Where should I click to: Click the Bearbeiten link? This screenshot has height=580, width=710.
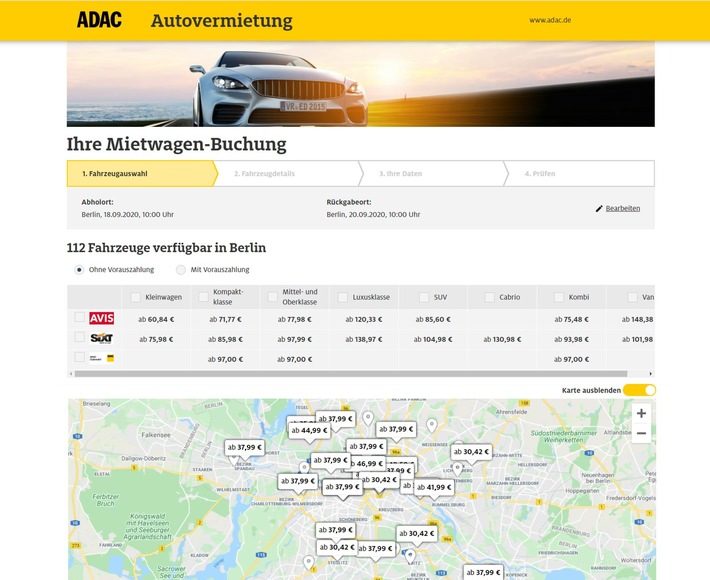click(x=623, y=208)
